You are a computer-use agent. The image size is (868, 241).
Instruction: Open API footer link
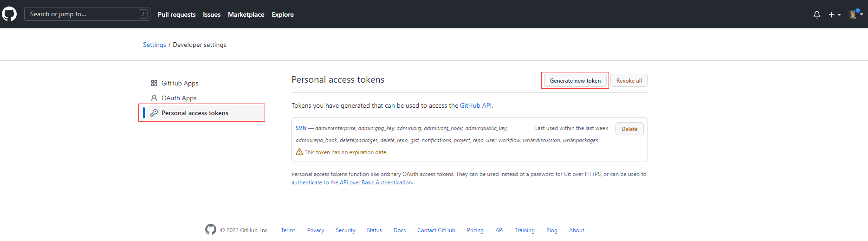coord(499,230)
